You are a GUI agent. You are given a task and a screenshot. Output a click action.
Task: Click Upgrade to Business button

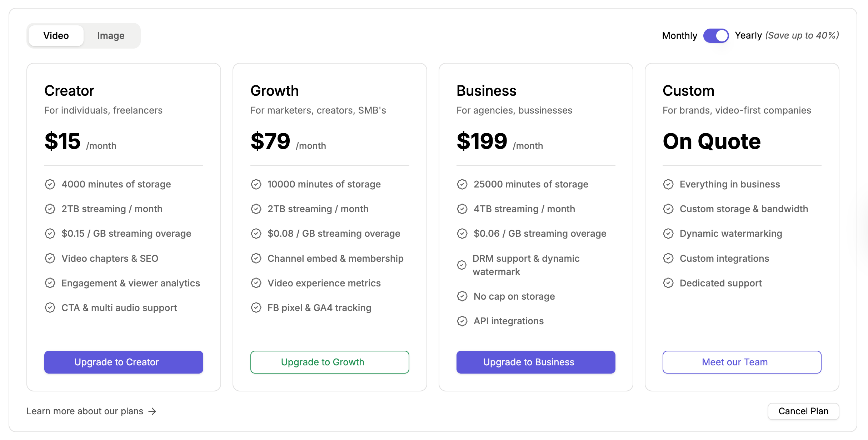tap(536, 362)
